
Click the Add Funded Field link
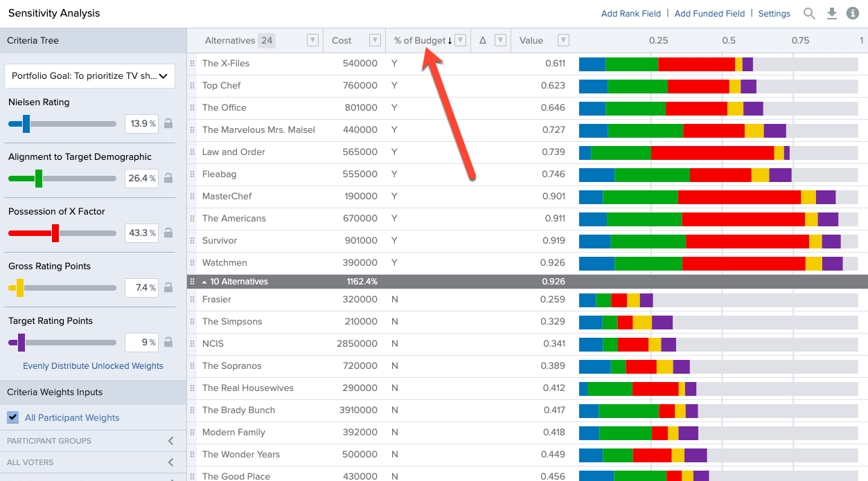(x=710, y=14)
